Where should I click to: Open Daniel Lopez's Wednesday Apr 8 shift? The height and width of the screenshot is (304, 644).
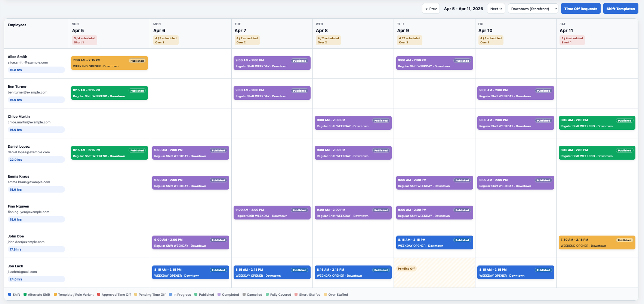(353, 153)
